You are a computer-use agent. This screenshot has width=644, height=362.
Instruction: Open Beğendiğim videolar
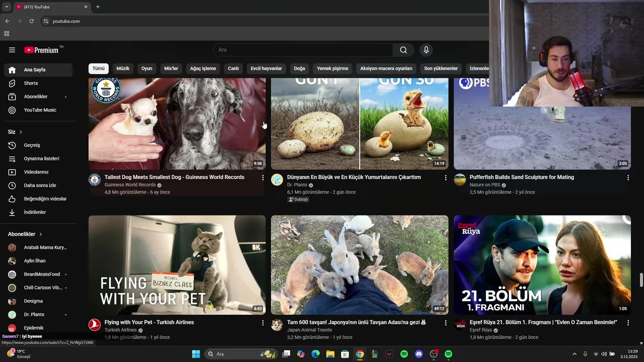(38, 199)
